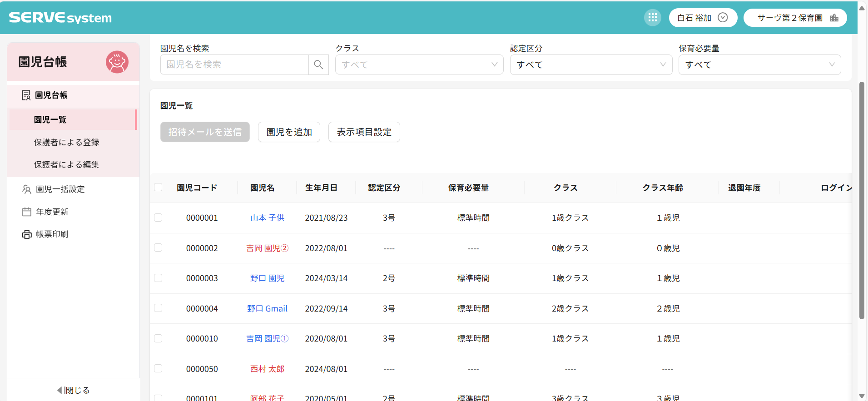This screenshot has height=401, width=868.
Task: Open the クラス filter dropdown
Action: tap(419, 64)
